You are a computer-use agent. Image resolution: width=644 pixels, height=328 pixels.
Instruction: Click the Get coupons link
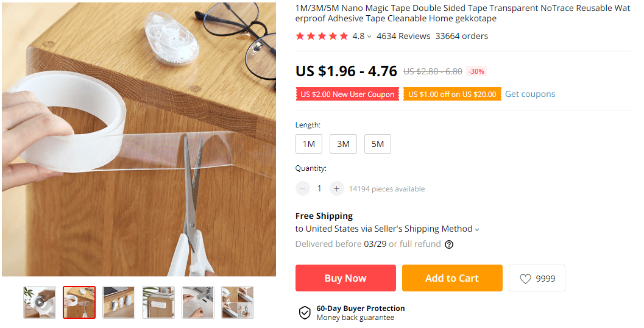point(530,94)
